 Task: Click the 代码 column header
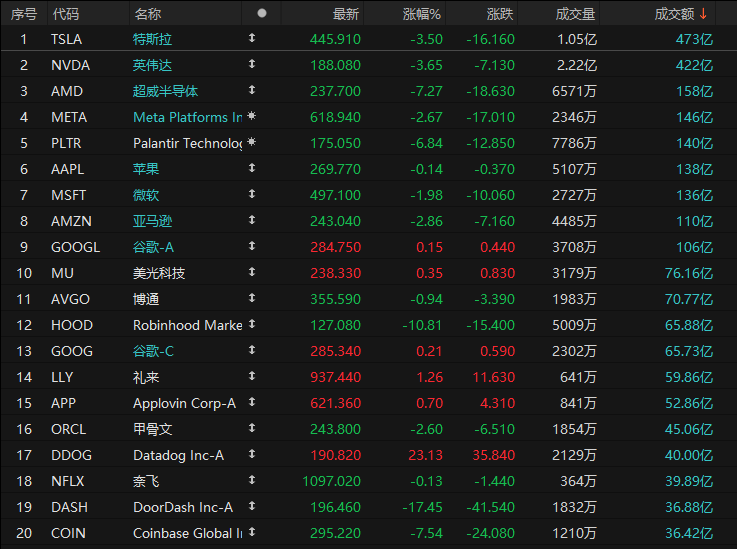[x=66, y=14]
